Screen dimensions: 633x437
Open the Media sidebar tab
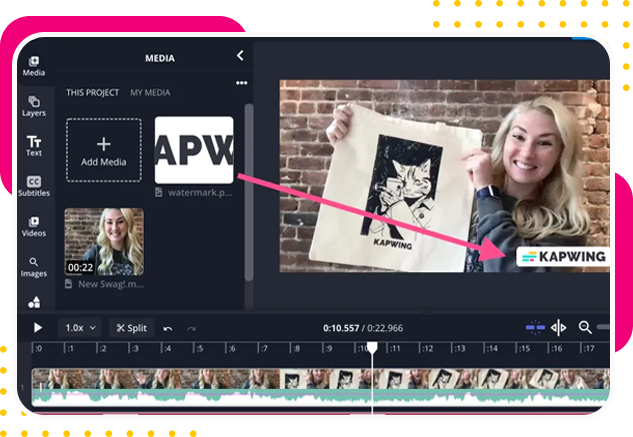pos(34,66)
